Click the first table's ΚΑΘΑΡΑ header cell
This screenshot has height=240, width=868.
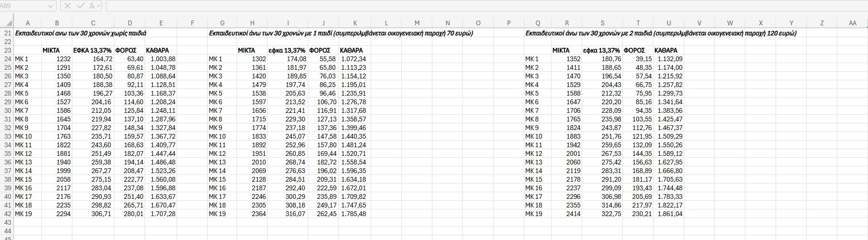pyautogui.click(x=161, y=50)
